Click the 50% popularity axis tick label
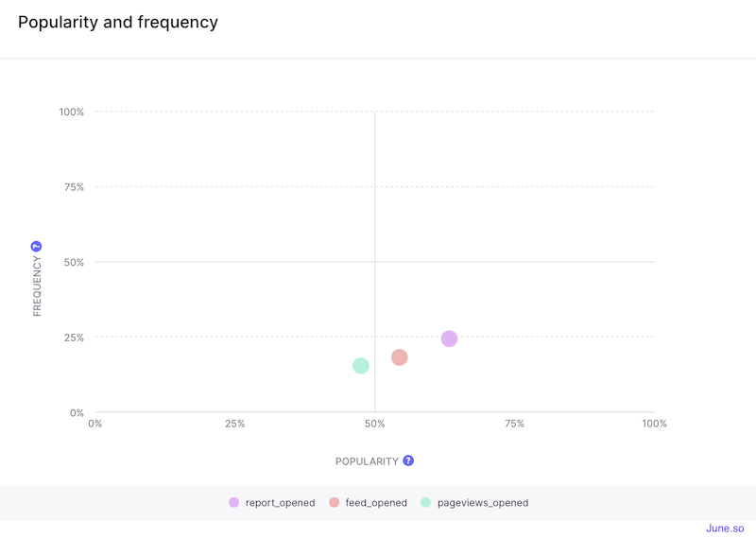 [x=374, y=424]
